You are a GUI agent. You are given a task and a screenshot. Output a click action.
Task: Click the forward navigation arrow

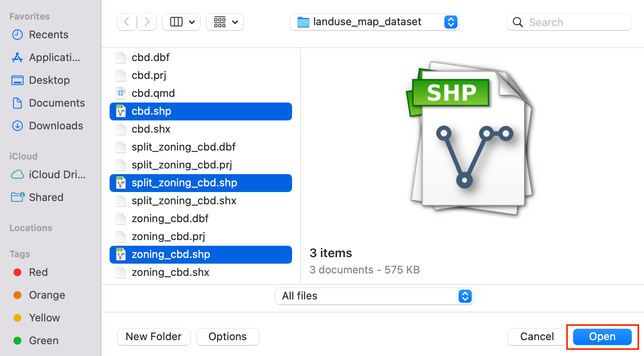click(147, 22)
